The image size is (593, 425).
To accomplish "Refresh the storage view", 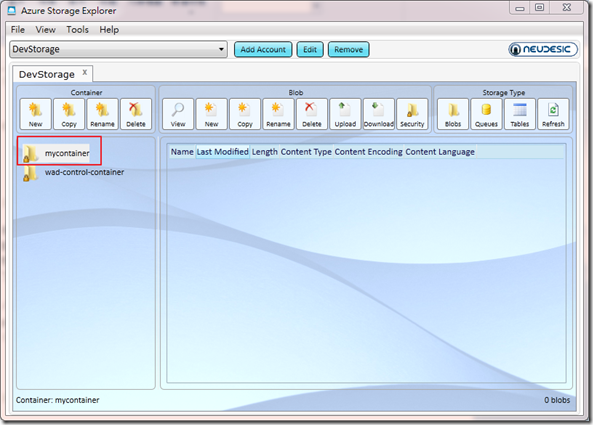I will [x=553, y=114].
